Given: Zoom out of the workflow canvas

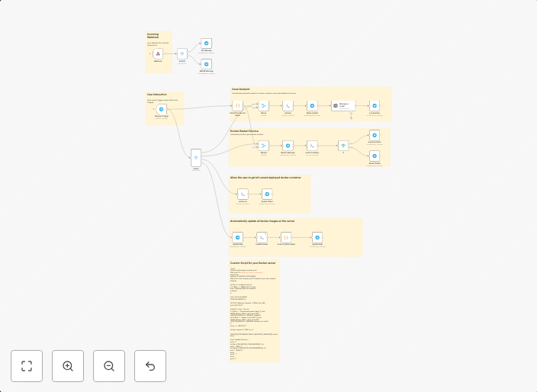Looking at the screenshot, I should (x=109, y=366).
